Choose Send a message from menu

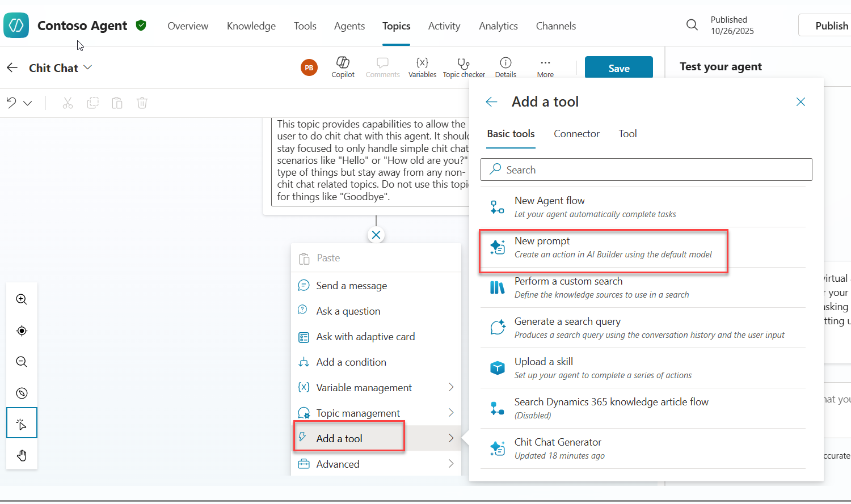(351, 286)
